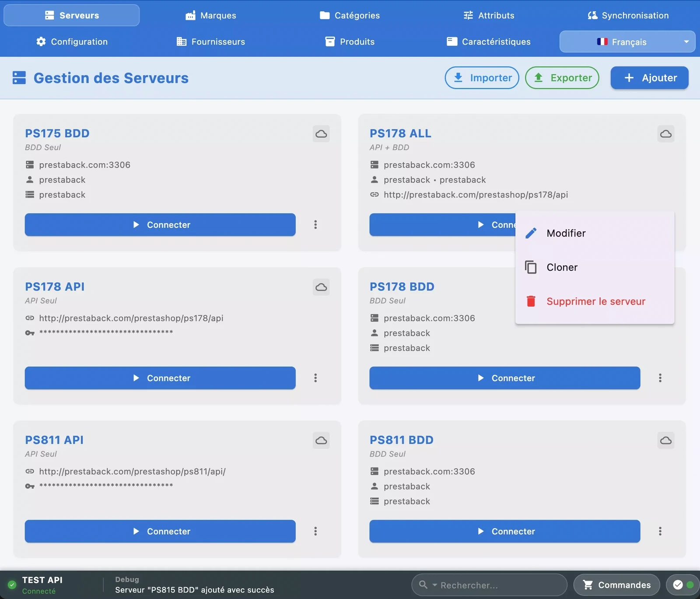Connect to the PS811 API server
This screenshot has height=599, width=700.
(x=160, y=531)
